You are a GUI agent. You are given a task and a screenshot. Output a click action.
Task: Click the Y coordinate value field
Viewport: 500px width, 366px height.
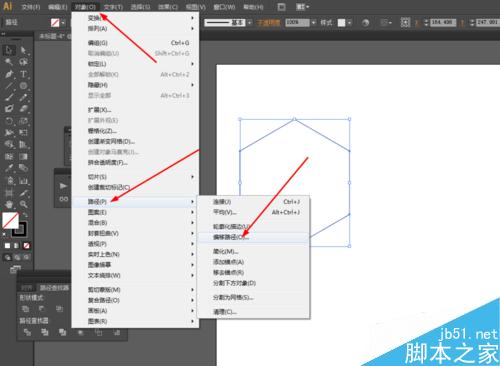click(x=488, y=23)
